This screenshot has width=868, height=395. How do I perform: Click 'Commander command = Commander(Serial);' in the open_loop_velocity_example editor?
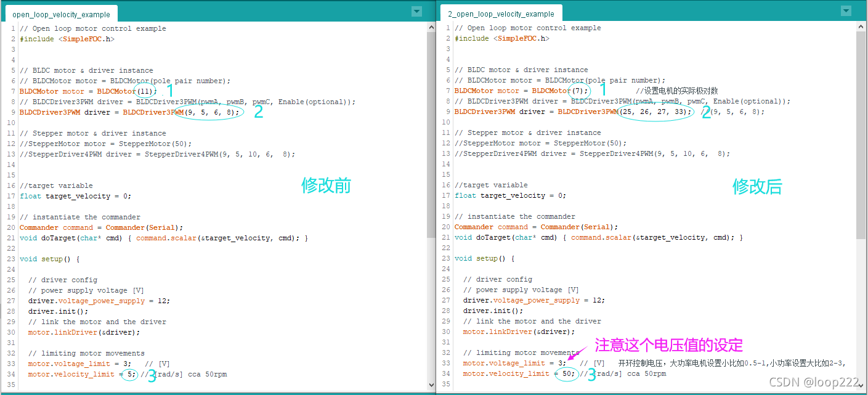[x=102, y=227]
